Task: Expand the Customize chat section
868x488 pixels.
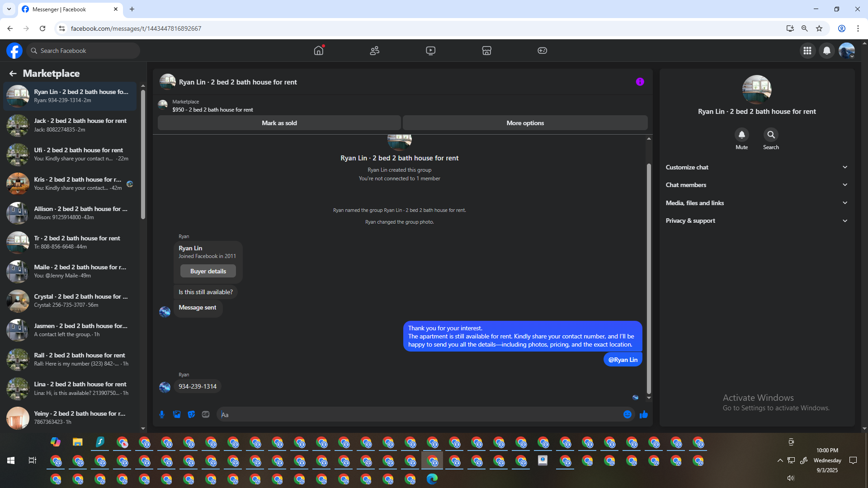Action: click(757, 167)
